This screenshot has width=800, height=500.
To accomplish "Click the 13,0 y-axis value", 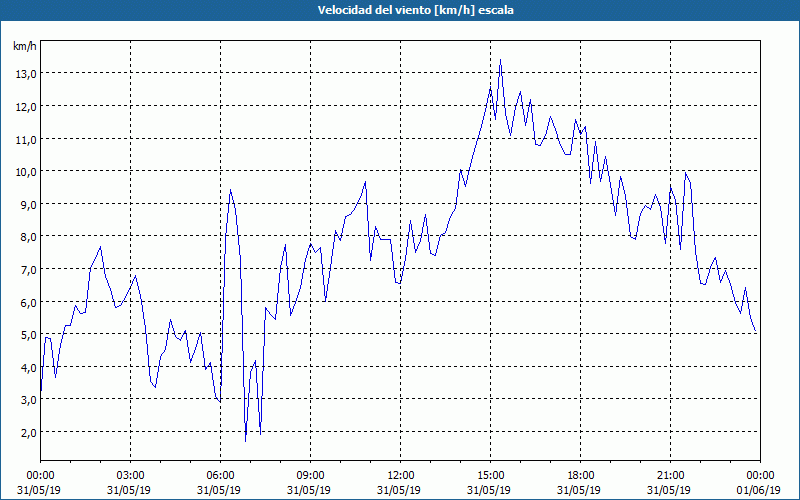I will pos(26,74).
